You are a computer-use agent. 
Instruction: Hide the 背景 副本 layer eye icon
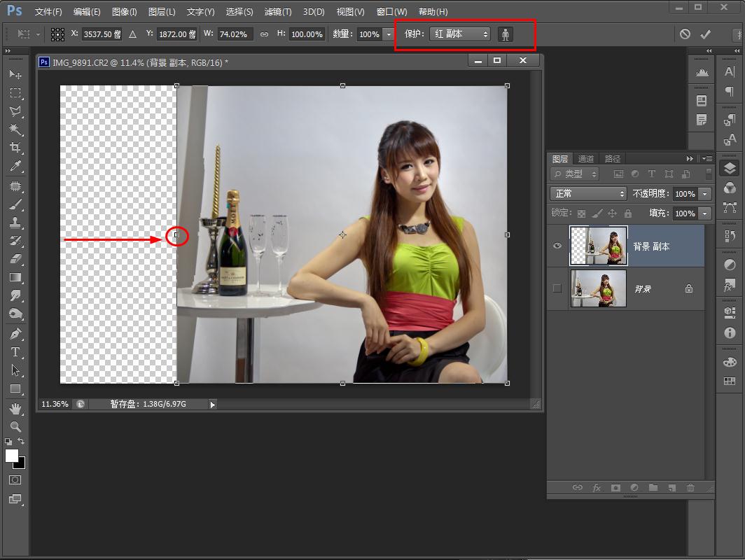pos(557,246)
